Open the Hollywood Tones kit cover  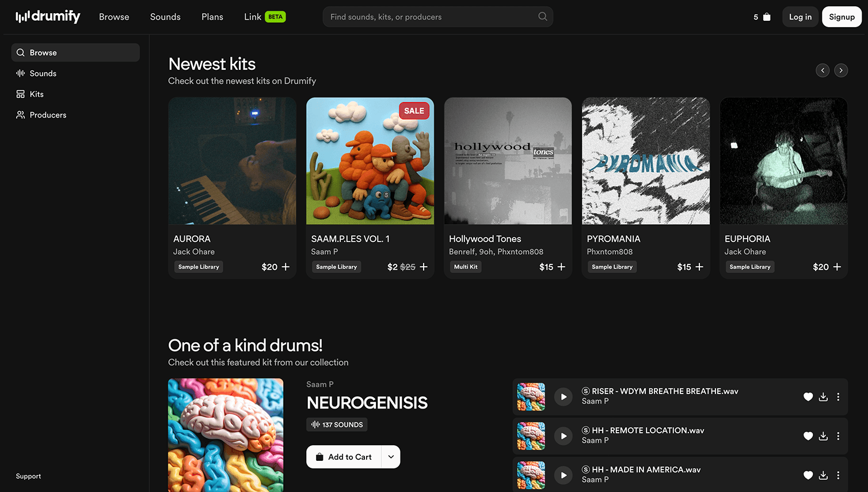508,161
